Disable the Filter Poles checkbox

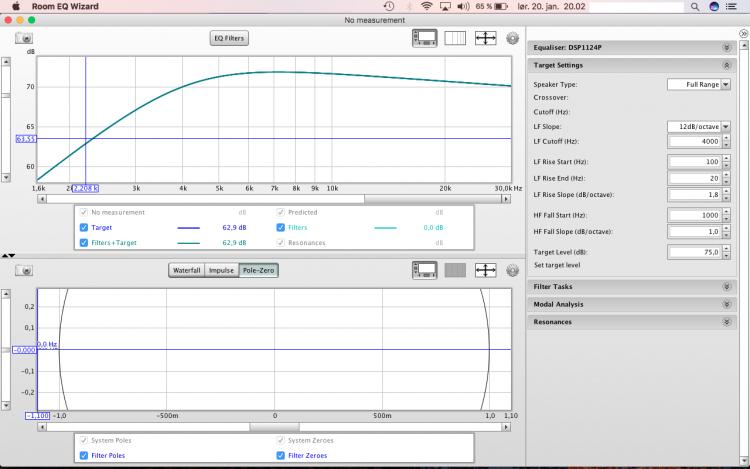tap(83, 456)
